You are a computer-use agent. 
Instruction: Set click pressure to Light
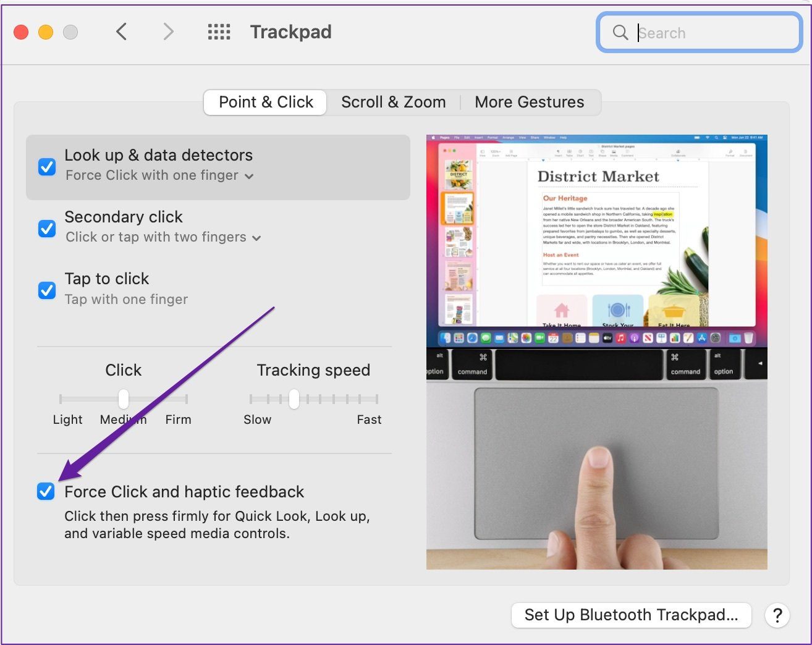click(67, 419)
